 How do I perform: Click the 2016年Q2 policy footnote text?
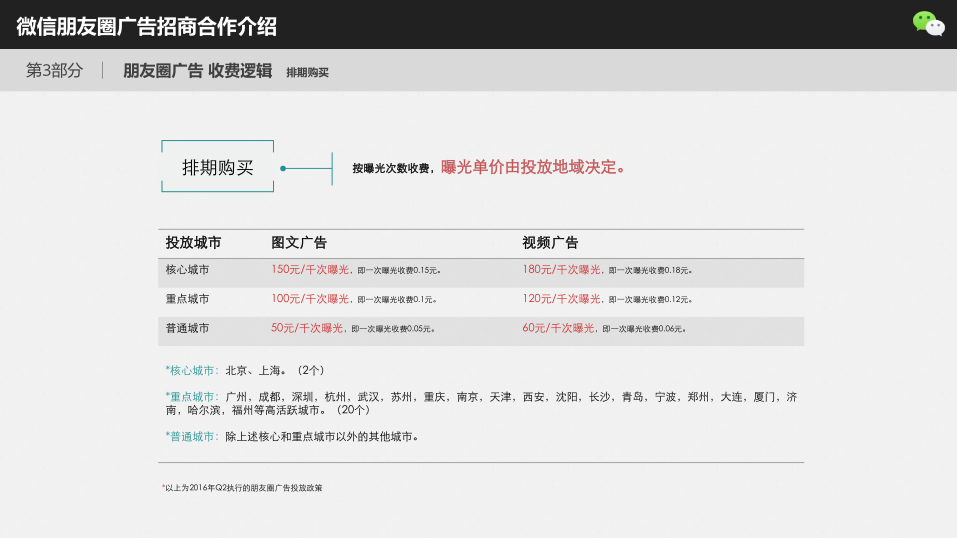tap(243, 488)
